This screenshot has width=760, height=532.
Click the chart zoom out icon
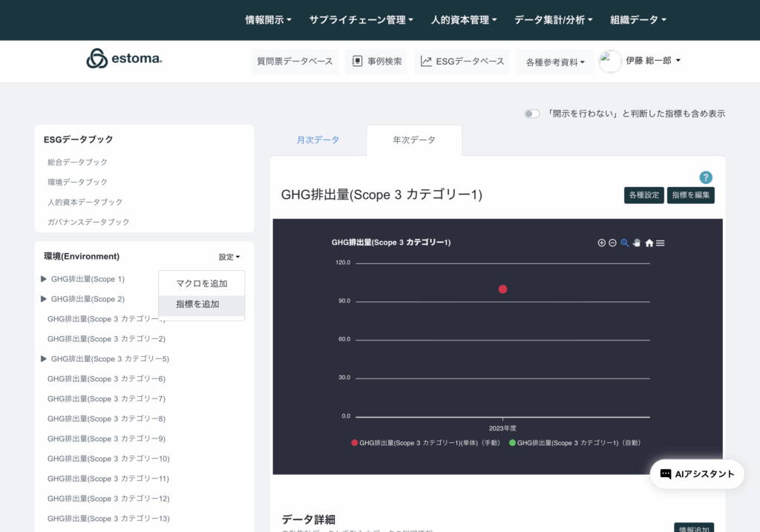point(613,243)
